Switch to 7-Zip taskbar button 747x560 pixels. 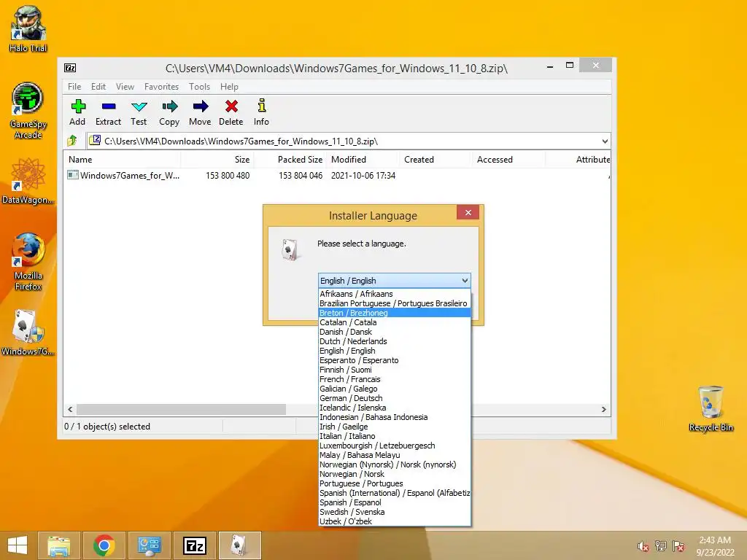click(x=194, y=545)
